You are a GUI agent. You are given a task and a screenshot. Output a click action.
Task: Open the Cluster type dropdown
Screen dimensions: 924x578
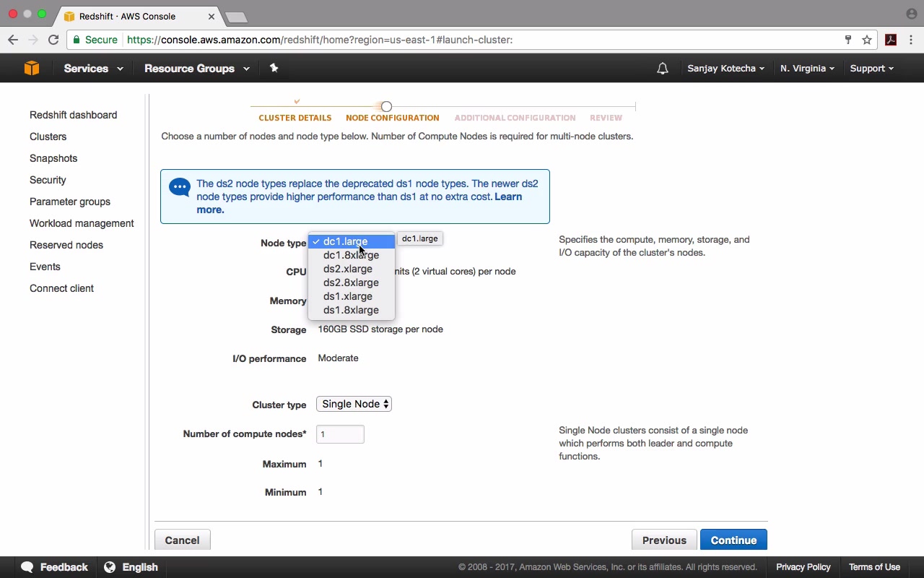tap(354, 404)
